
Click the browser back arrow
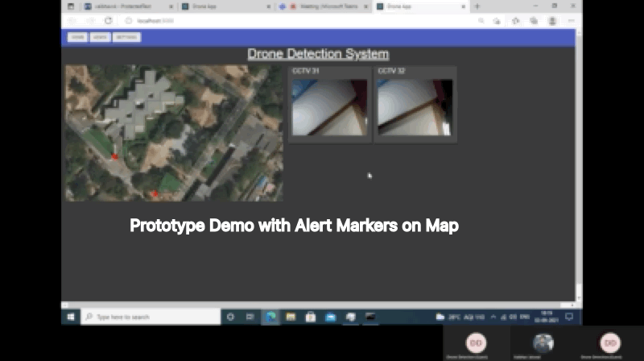tap(72, 21)
